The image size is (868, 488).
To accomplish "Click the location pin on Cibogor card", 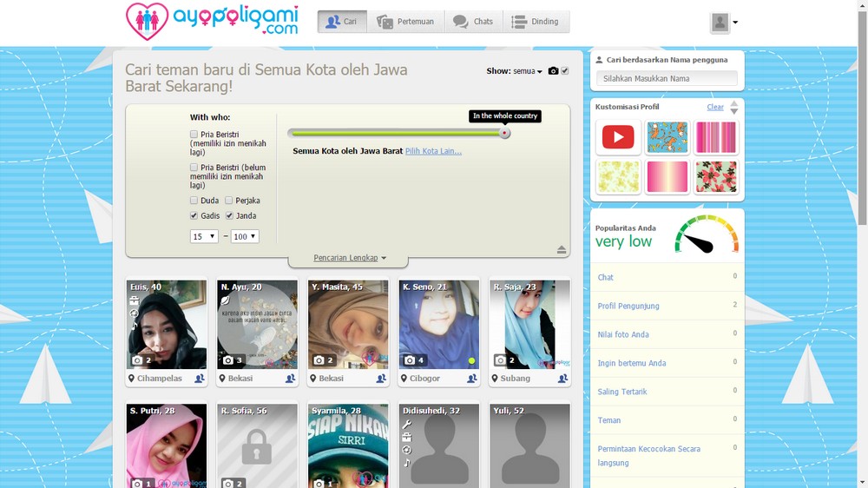I will click(404, 379).
